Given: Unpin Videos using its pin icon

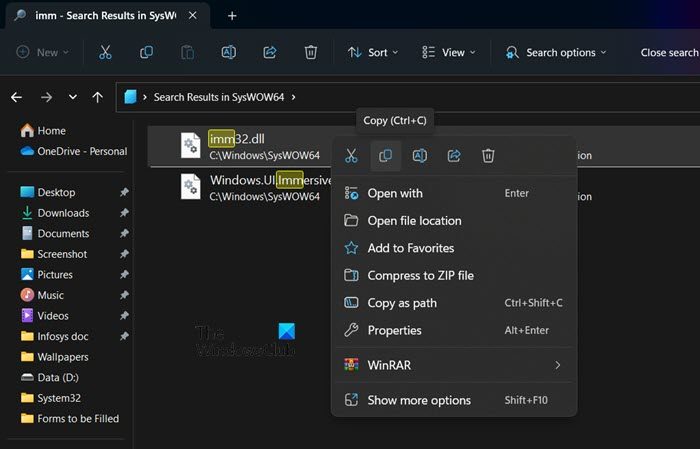Looking at the screenshot, I should (124, 315).
